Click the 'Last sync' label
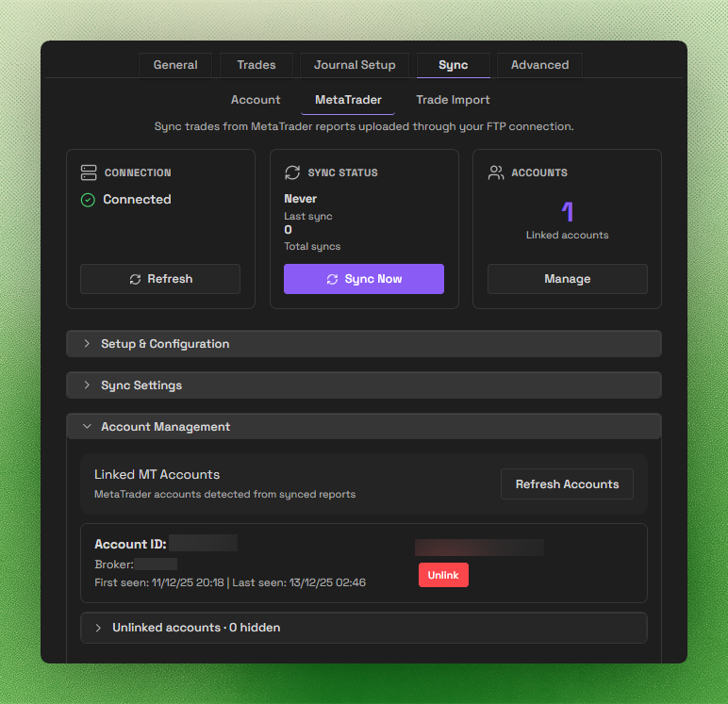Viewport: 728px width, 704px height. point(308,216)
